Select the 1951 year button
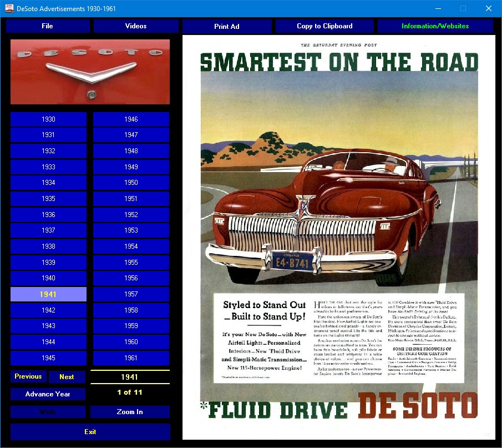The image size is (502, 448). (131, 199)
